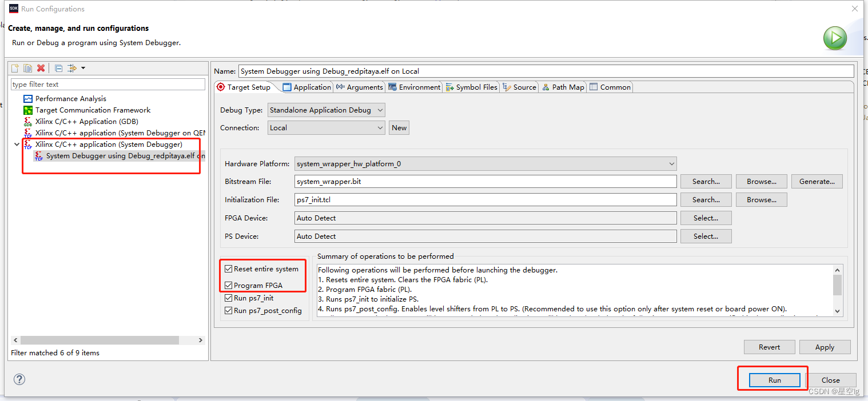868x401 pixels.
Task: Click the Generate bitstream button
Action: (x=817, y=181)
